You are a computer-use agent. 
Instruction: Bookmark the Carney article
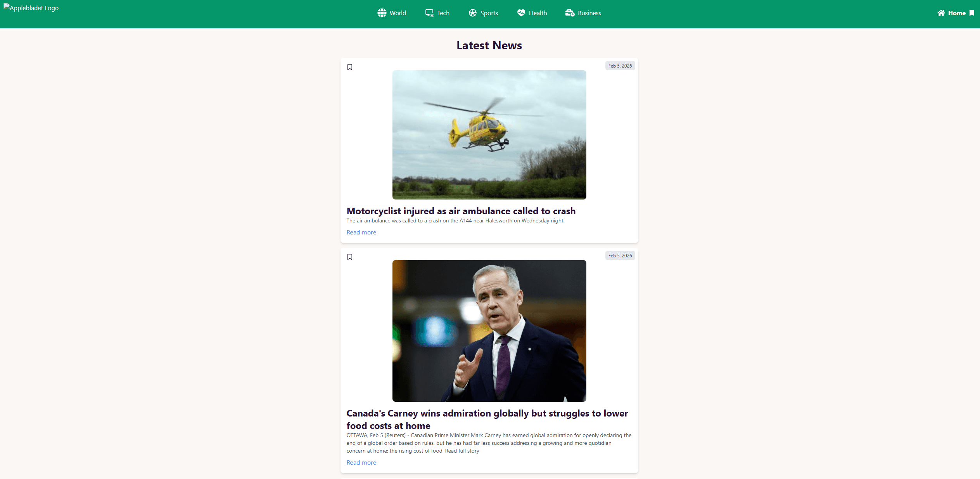pyautogui.click(x=350, y=257)
